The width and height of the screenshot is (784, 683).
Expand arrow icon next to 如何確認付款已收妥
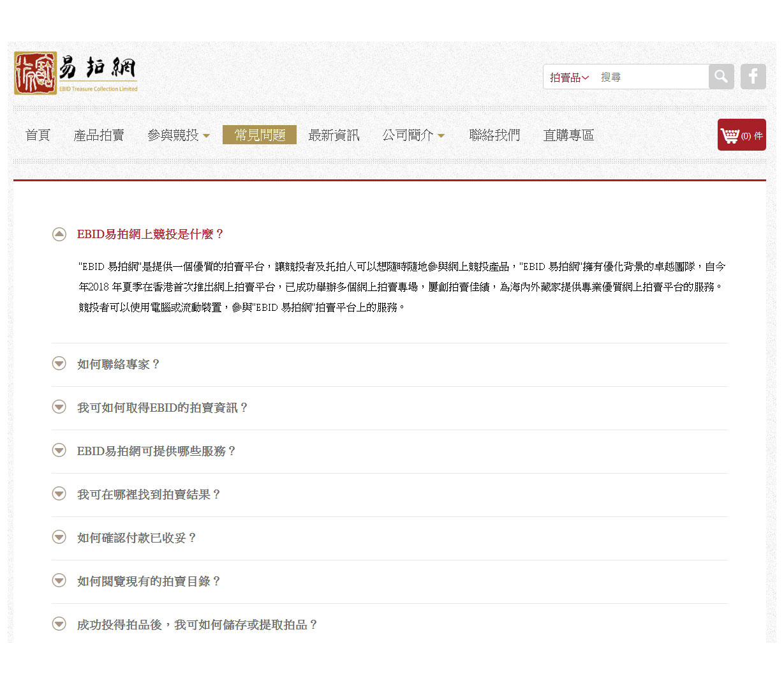click(59, 537)
